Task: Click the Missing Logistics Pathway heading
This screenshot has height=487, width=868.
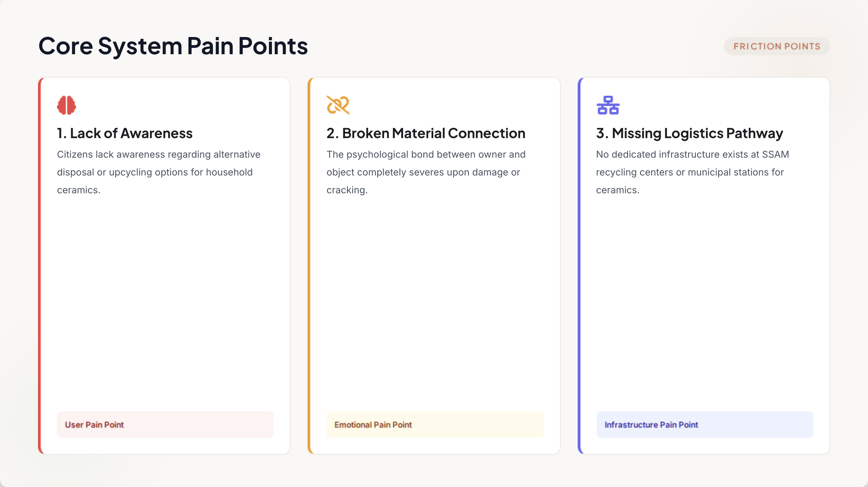Action: point(690,133)
